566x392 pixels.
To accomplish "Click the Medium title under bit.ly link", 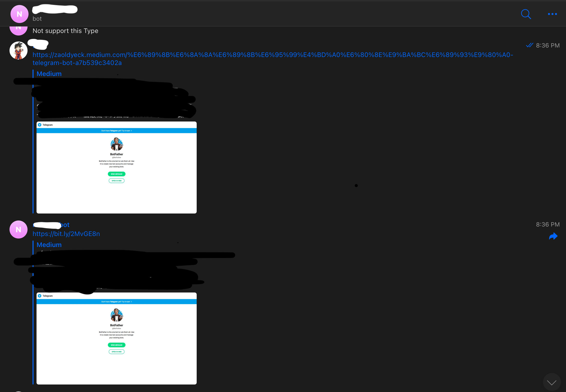I will tap(49, 245).
